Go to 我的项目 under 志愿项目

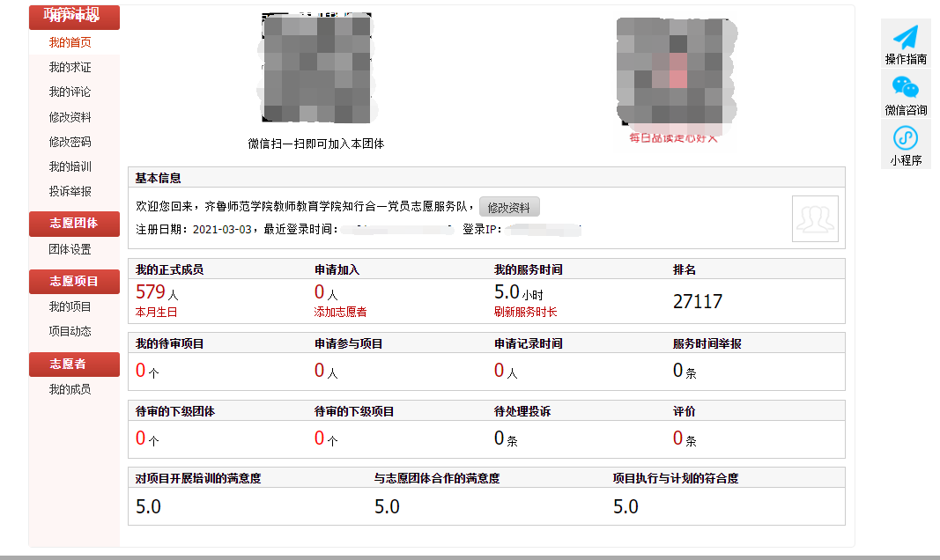pyautogui.click(x=70, y=306)
